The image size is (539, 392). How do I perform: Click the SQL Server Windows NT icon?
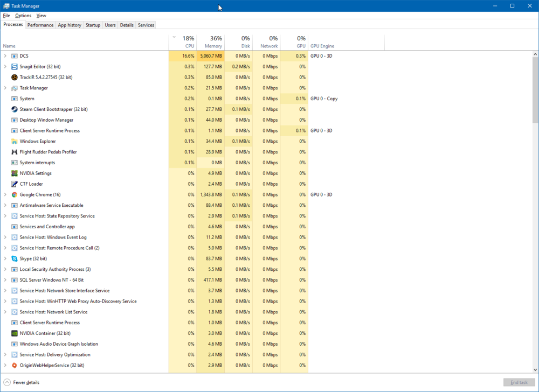(x=15, y=280)
